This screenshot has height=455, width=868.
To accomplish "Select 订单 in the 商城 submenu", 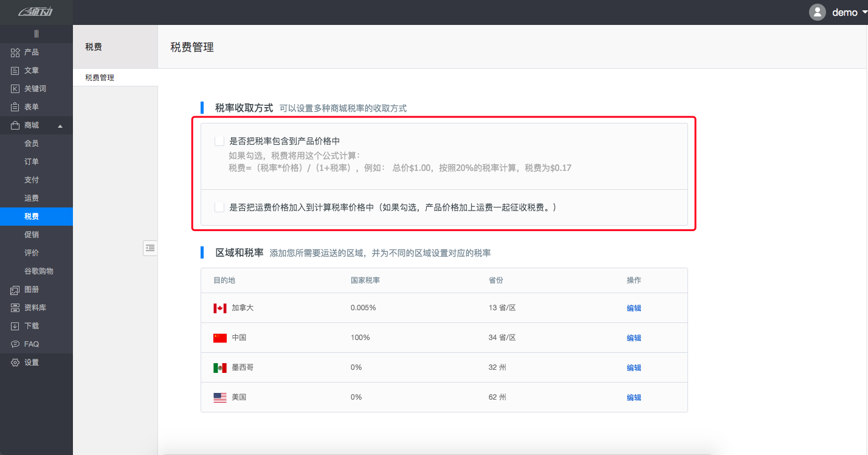I will pyautogui.click(x=32, y=162).
